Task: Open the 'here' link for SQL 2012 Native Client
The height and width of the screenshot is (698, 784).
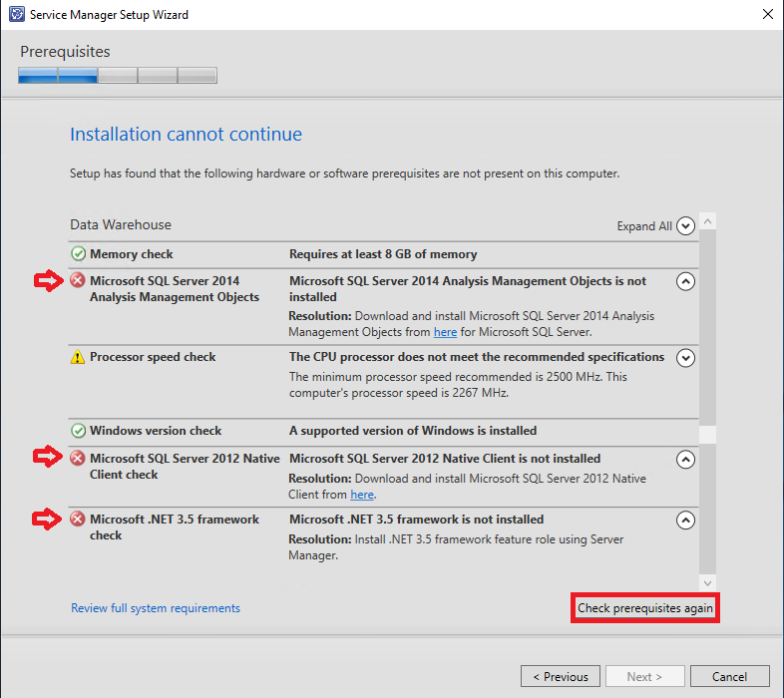Action: pyautogui.click(x=362, y=495)
